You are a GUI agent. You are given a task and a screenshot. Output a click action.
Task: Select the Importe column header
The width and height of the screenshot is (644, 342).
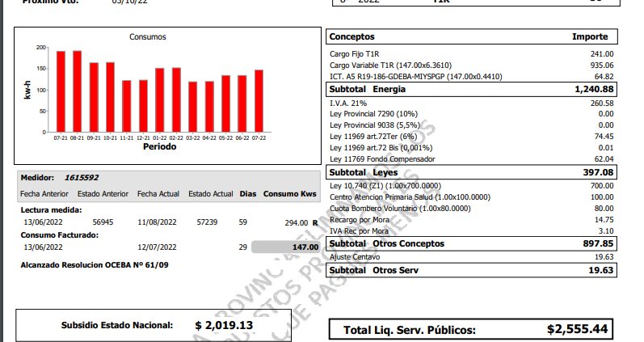click(590, 37)
